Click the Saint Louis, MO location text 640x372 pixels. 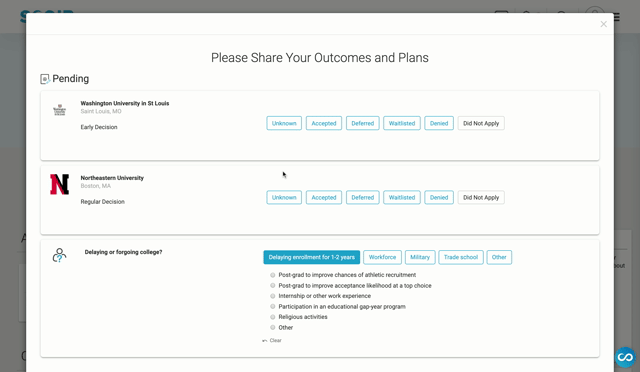point(101,111)
